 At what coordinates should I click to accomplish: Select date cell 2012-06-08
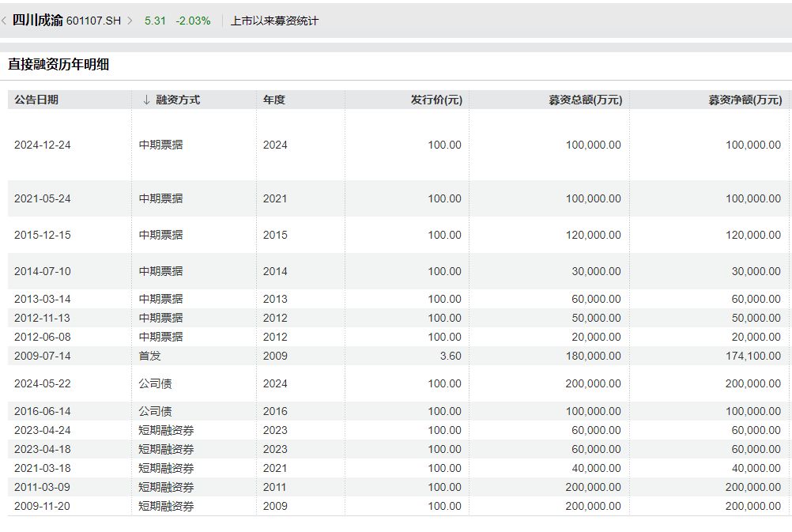43,337
